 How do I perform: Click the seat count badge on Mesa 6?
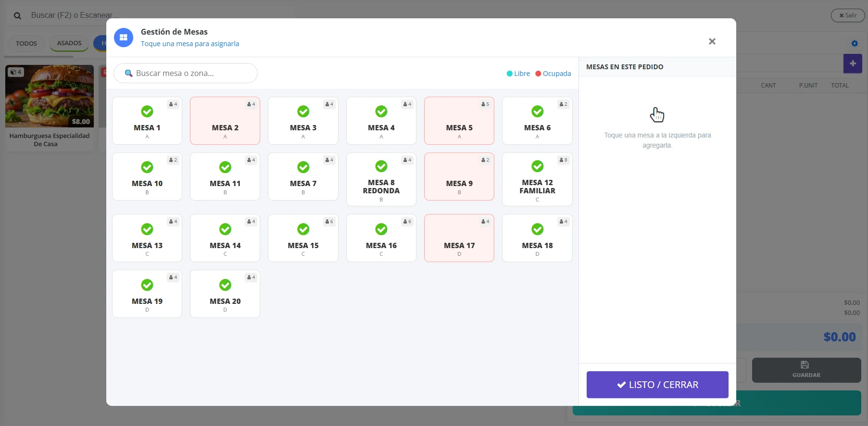[564, 104]
